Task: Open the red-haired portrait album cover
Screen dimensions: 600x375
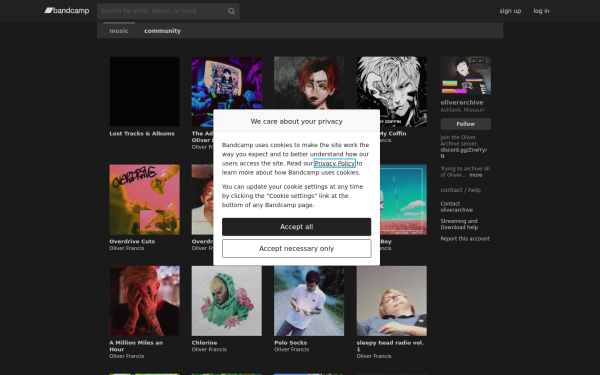Action: [x=309, y=83]
